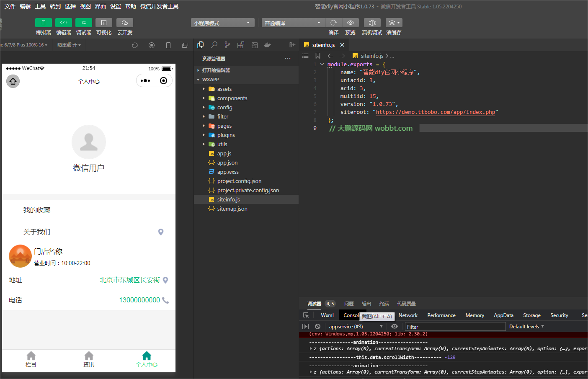Open the debugger (调试器) icon
Screen dimensions: 588x379
pos(83,23)
